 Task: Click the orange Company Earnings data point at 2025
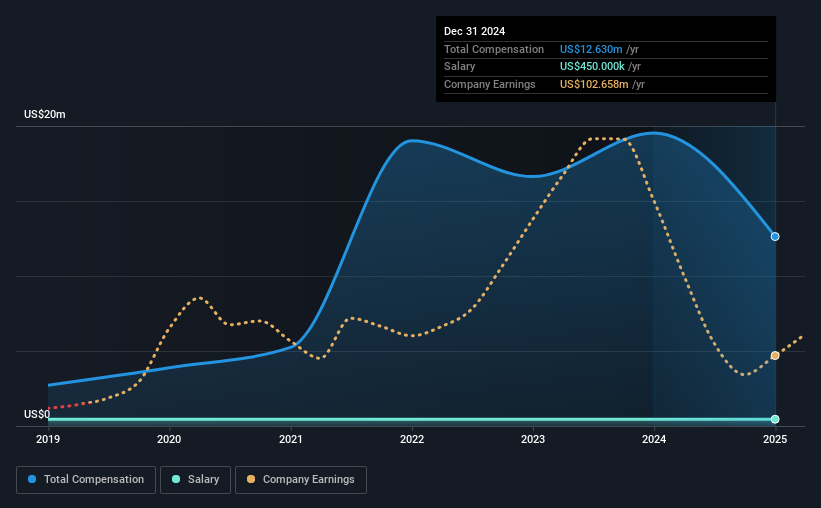tap(775, 356)
